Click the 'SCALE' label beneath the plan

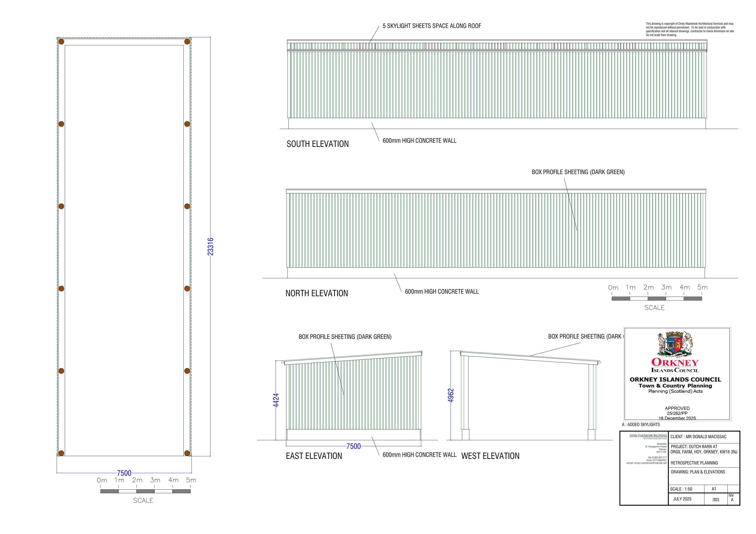[143, 500]
